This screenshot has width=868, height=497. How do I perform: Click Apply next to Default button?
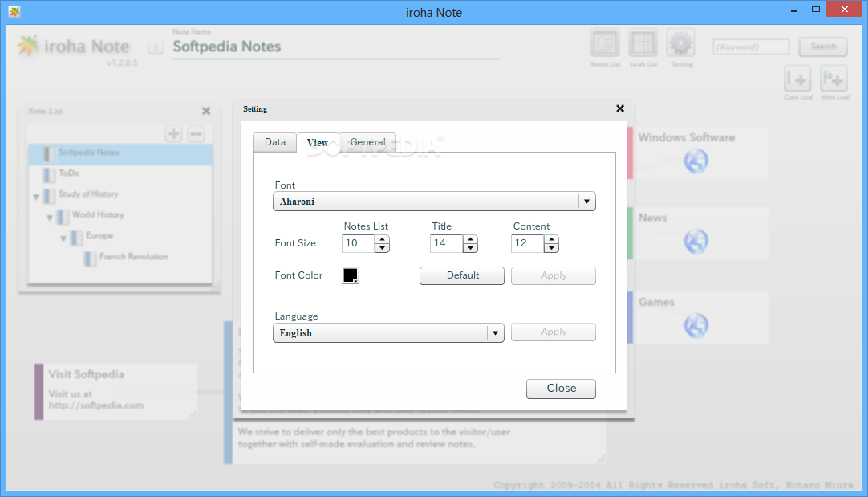553,276
